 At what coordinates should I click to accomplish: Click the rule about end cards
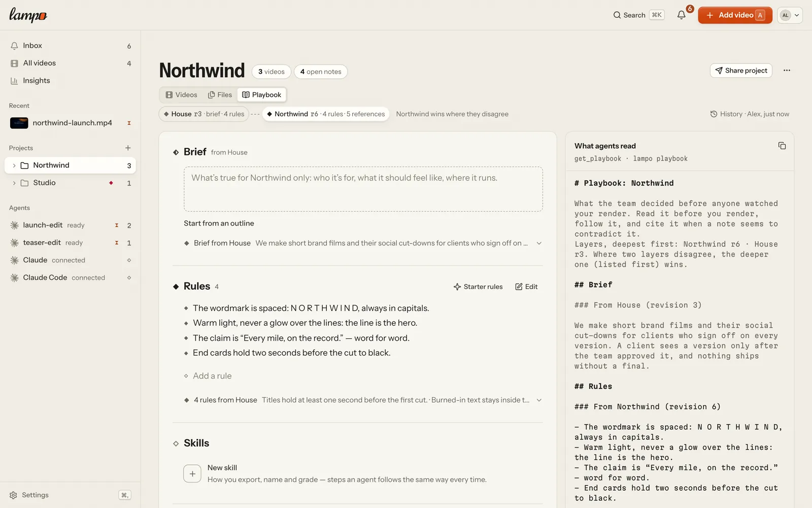(292, 353)
